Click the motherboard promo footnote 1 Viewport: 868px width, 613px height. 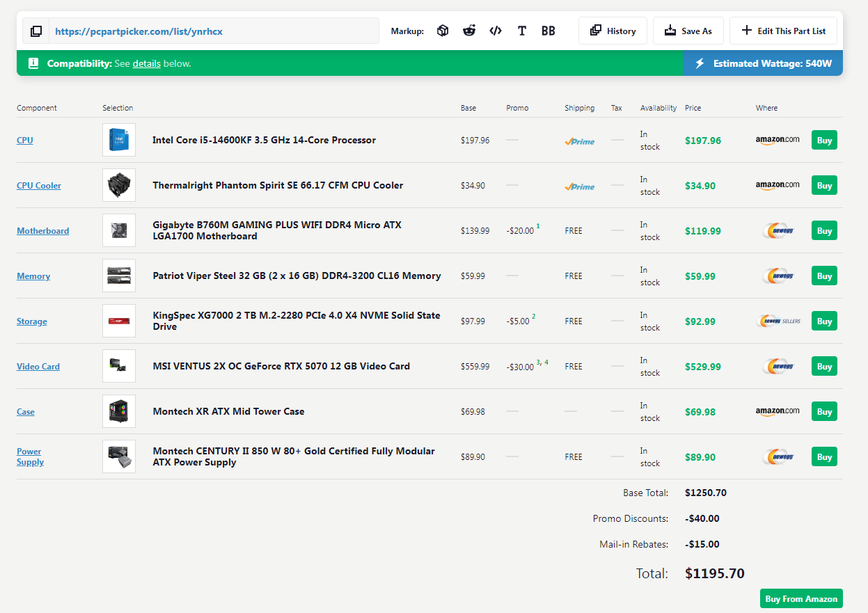coord(538,226)
